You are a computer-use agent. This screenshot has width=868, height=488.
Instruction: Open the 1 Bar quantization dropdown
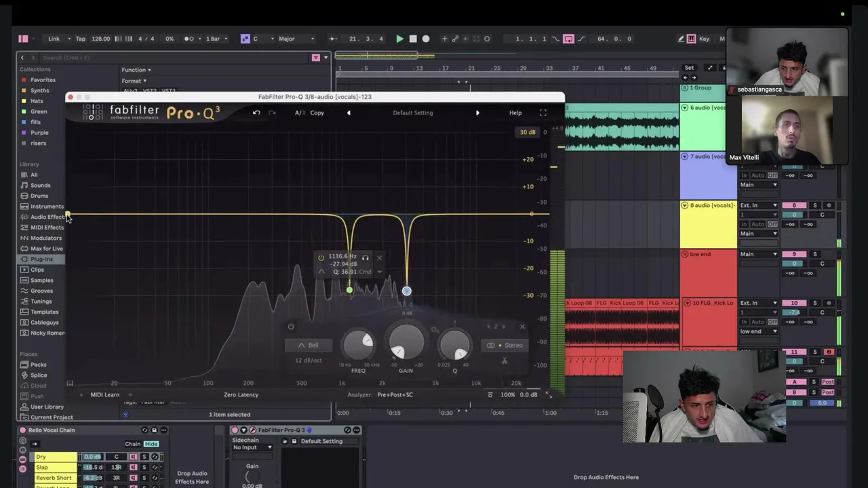pyautogui.click(x=215, y=39)
